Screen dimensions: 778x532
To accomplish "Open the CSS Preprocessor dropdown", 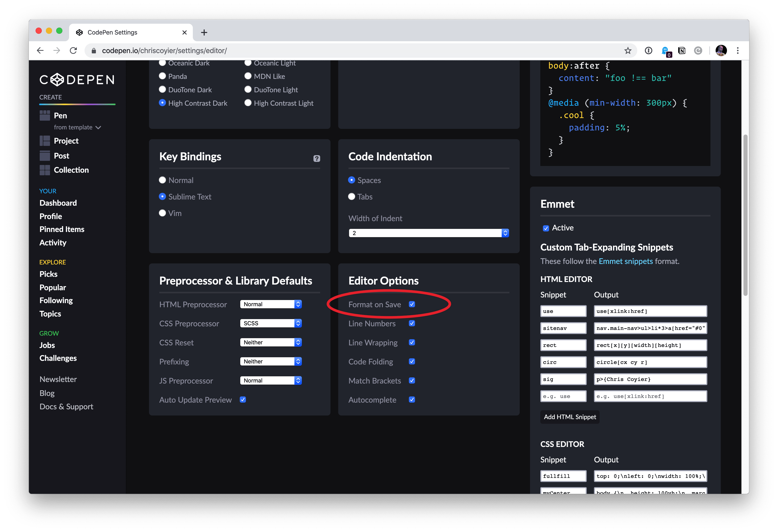I will pyautogui.click(x=270, y=323).
